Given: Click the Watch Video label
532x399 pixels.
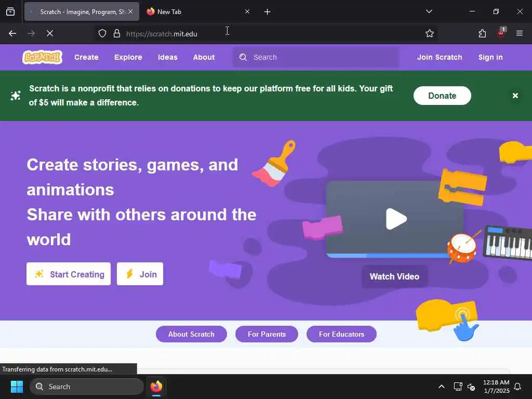Looking at the screenshot, I should pos(394,276).
